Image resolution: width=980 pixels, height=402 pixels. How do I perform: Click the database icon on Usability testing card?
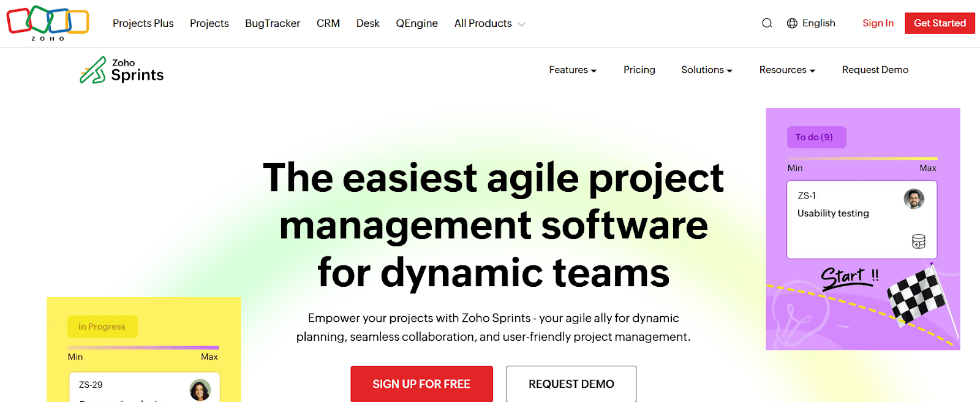pos(918,241)
